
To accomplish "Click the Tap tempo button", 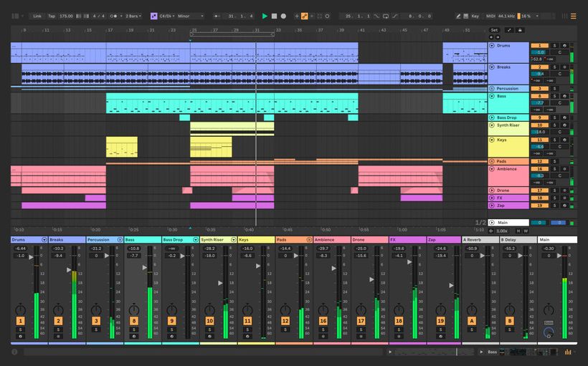I will pos(52,16).
